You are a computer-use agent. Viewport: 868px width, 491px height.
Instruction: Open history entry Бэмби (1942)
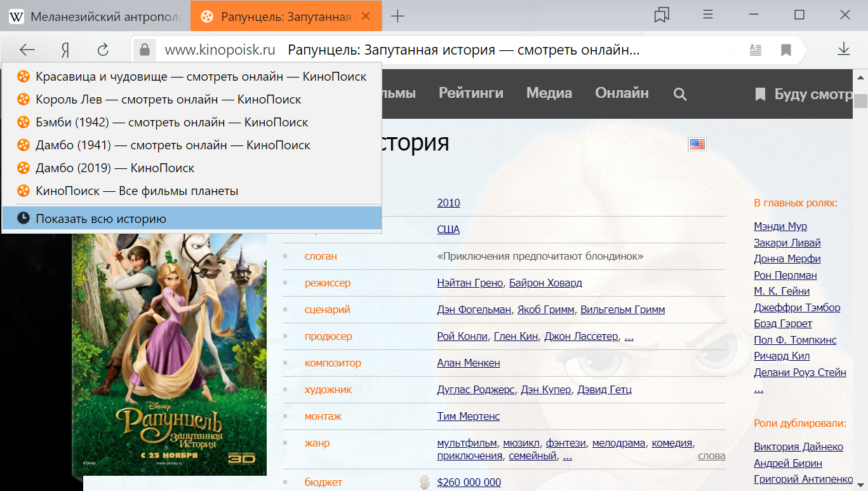192,123
